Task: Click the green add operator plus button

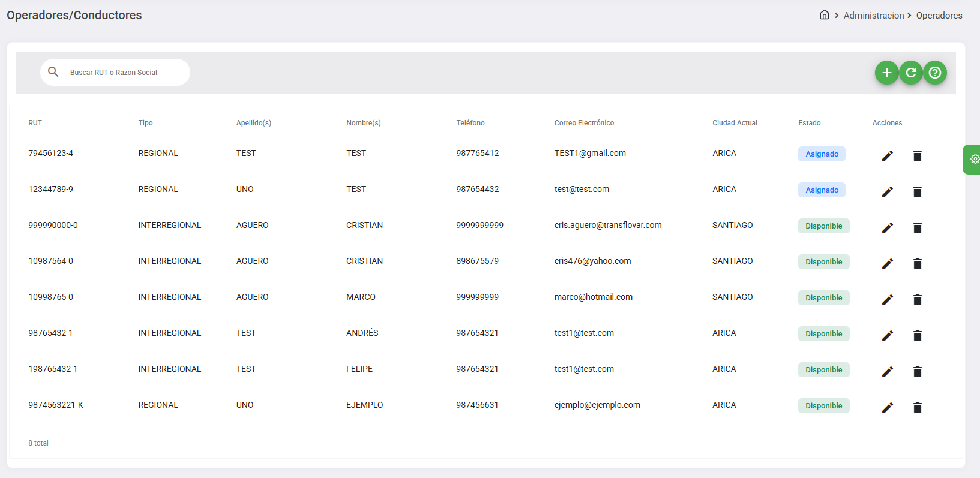Action: click(886, 73)
